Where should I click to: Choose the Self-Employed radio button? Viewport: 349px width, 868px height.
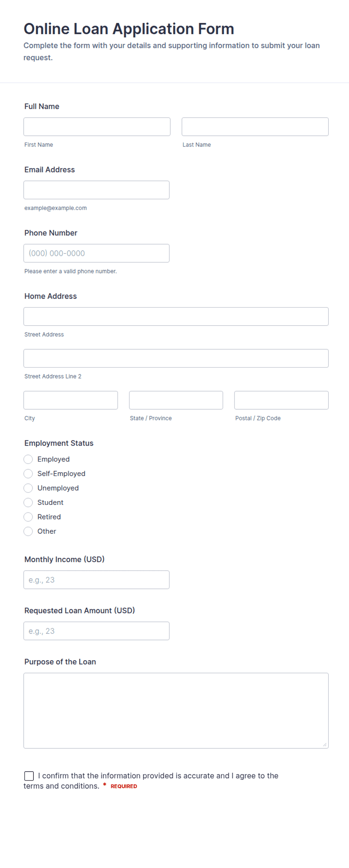28,474
